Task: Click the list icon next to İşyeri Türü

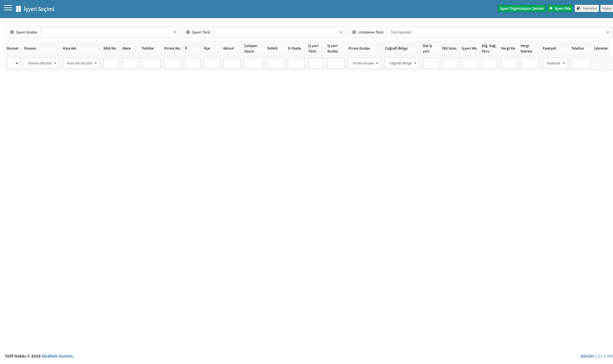Action: click(x=188, y=32)
